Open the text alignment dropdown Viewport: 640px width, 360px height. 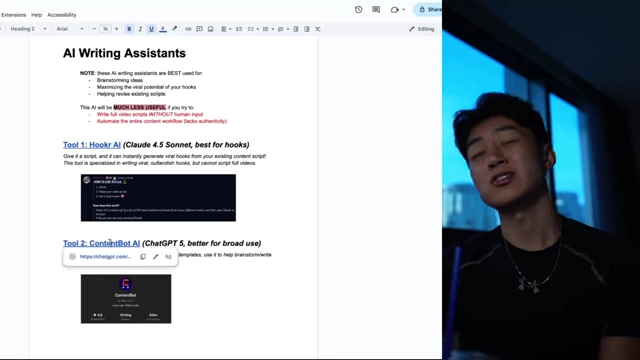point(226,29)
